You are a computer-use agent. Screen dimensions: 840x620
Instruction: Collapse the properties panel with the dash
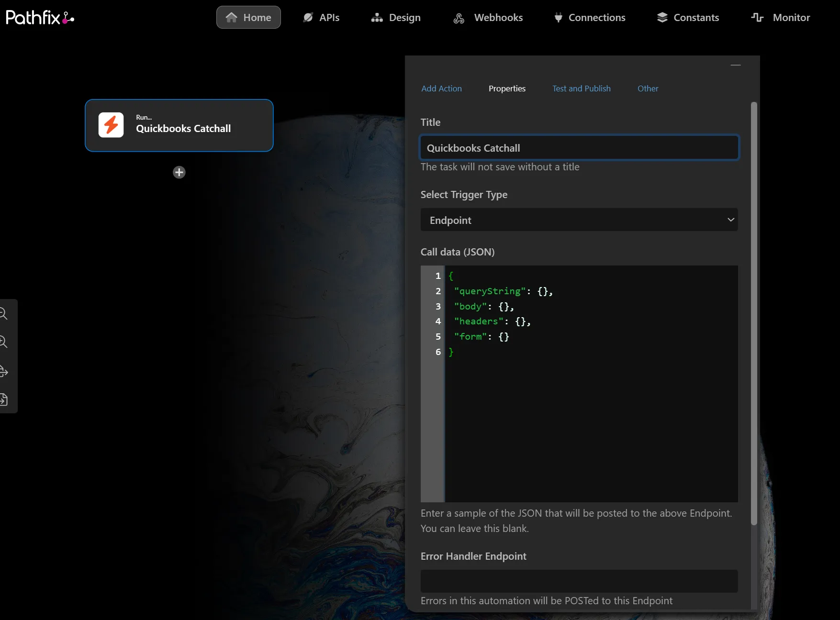point(736,65)
